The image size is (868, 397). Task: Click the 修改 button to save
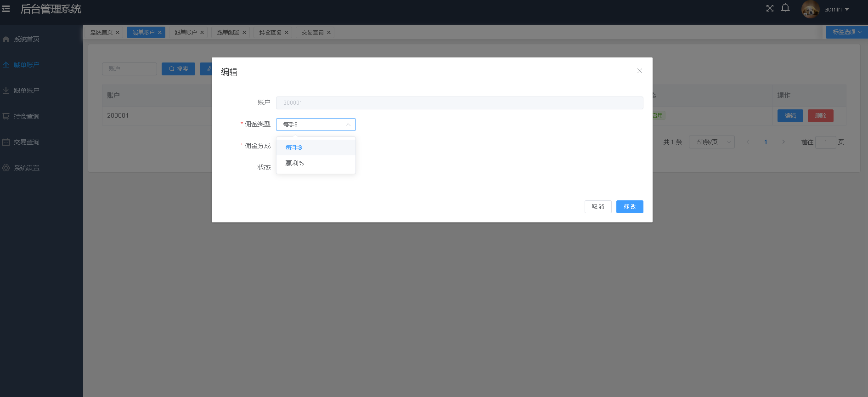click(x=629, y=207)
